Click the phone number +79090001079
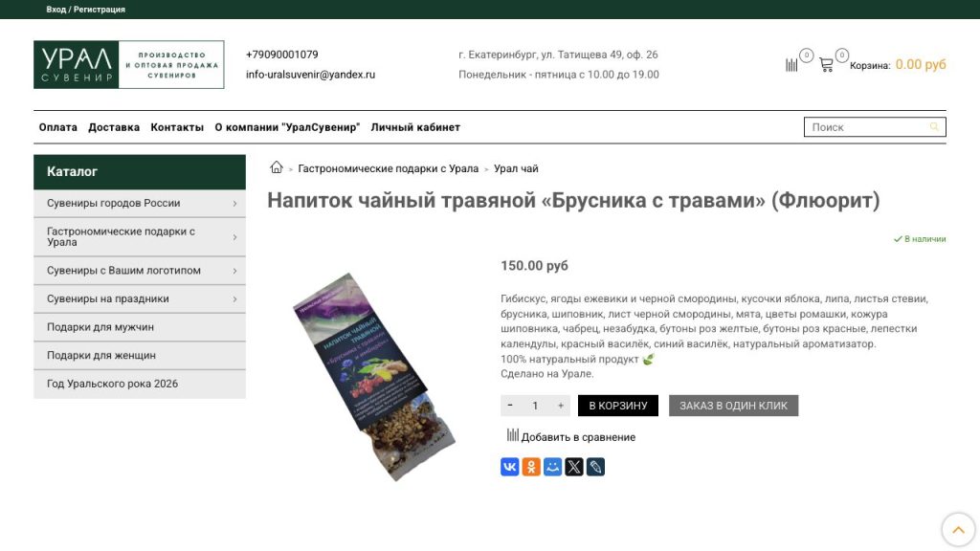The height and width of the screenshot is (551, 980). pyautogui.click(x=282, y=55)
